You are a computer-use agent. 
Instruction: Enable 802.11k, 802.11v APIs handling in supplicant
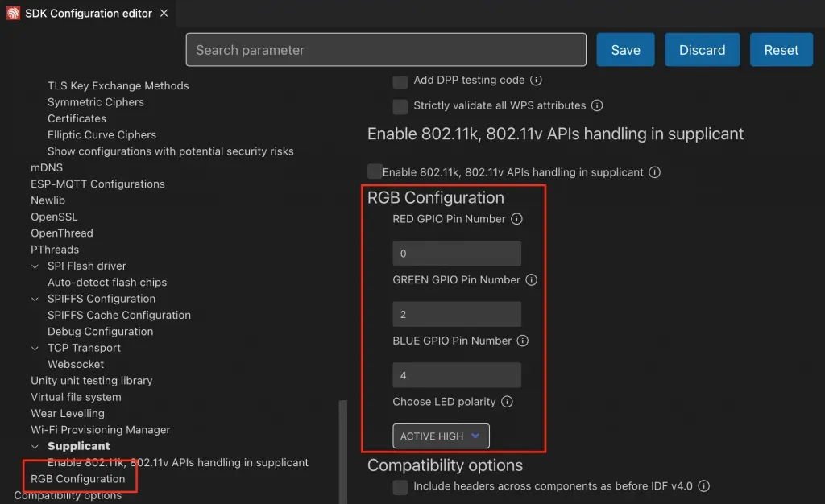click(x=374, y=171)
